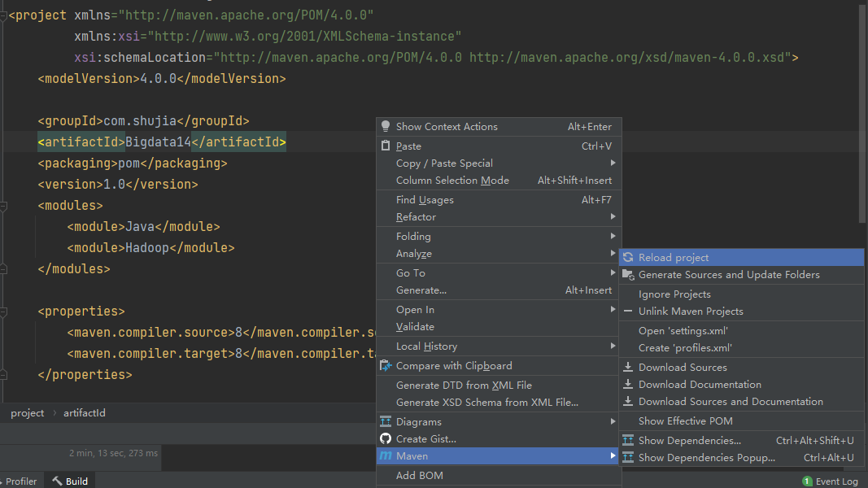
Task: Click the Reload project icon
Action: click(x=628, y=258)
